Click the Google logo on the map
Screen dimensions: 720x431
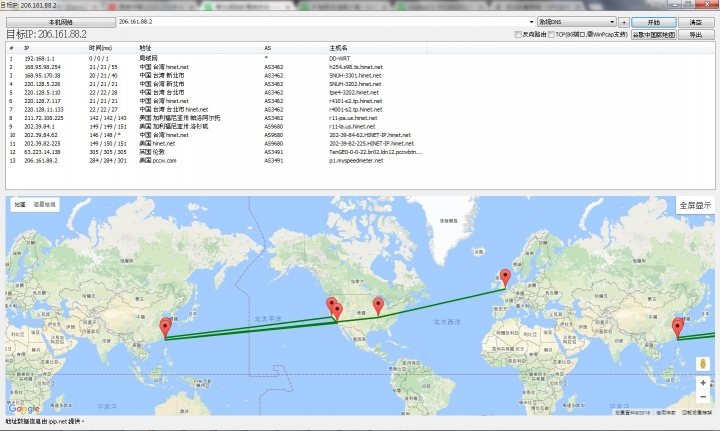point(24,409)
